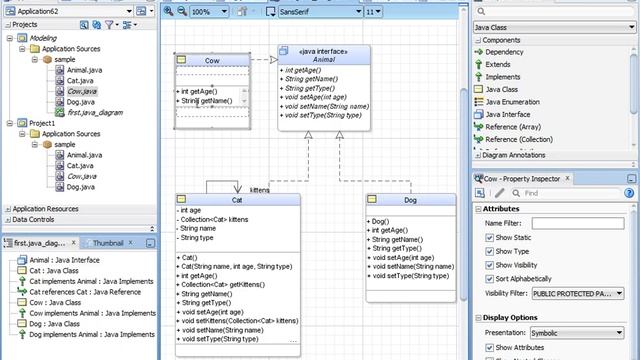
Task: Select 'Dog : Java Class' structure entry
Action: (54, 324)
